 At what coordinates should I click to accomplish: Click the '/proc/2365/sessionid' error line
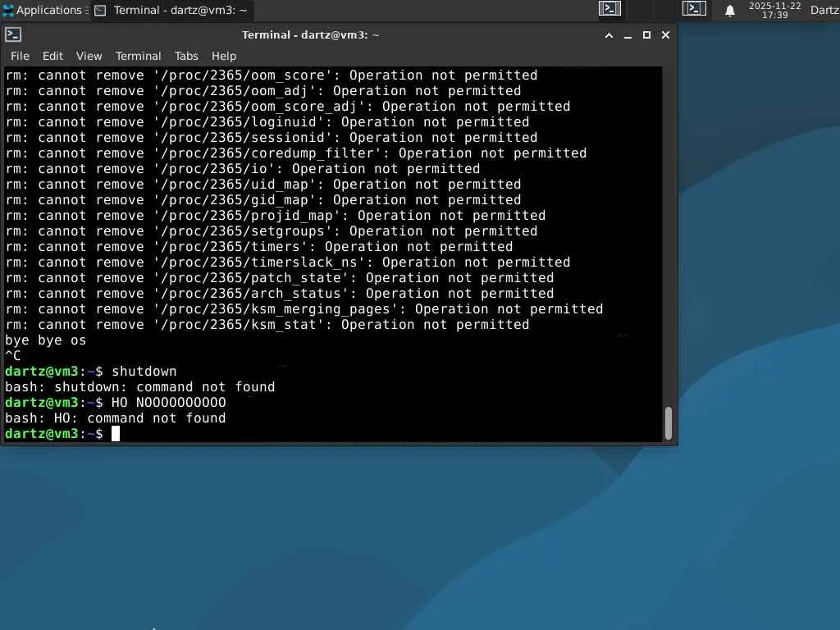click(272, 138)
